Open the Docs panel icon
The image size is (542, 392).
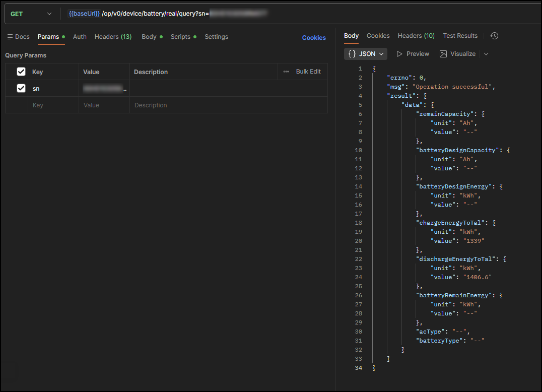pos(10,37)
